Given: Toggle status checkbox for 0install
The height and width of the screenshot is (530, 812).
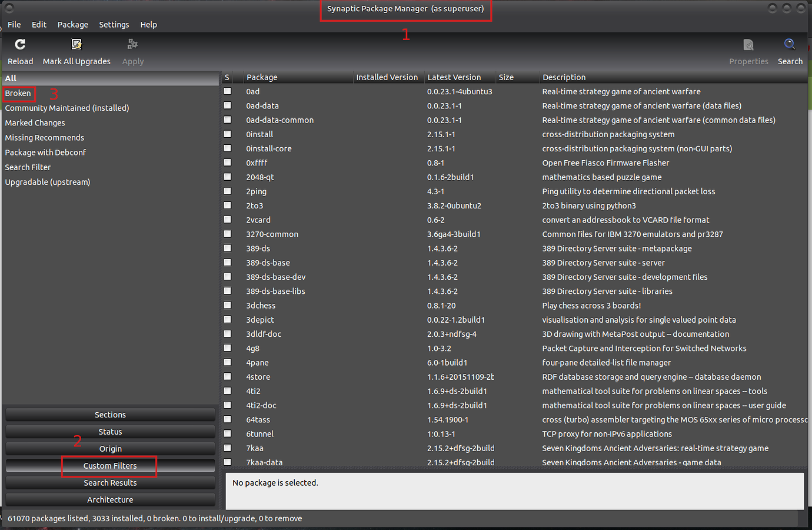Looking at the screenshot, I should (x=228, y=134).
